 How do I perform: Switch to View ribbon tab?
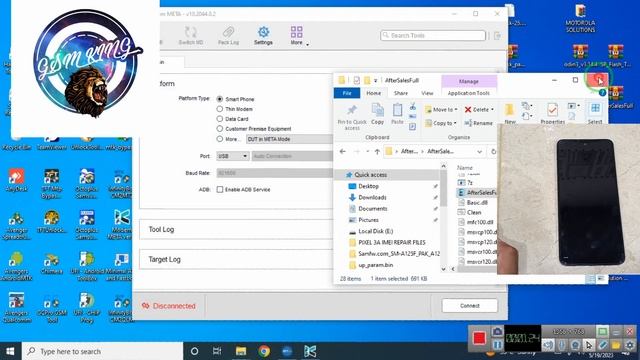tap(427, 93)
